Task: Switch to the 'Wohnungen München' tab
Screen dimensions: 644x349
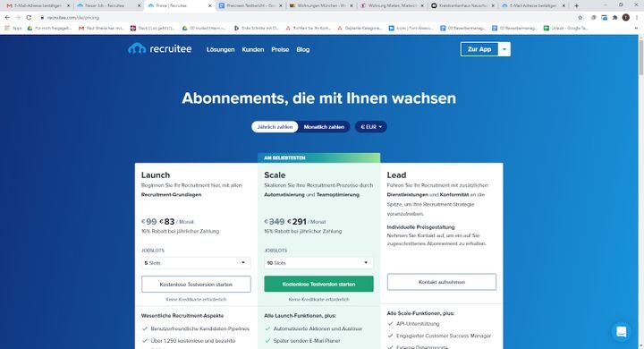Action: (x=321, y=5)
